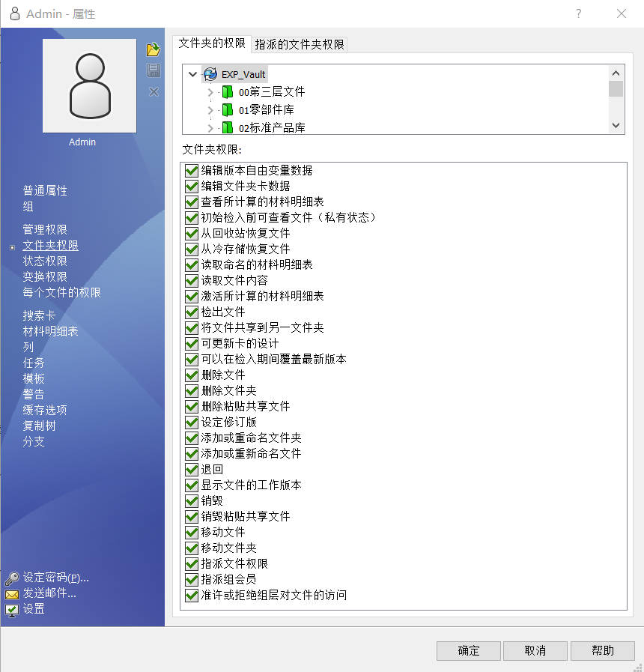The image size is (644, 672).
Task: Toggle 检出文件 checkbox
Action: click(x=192, y=312)
